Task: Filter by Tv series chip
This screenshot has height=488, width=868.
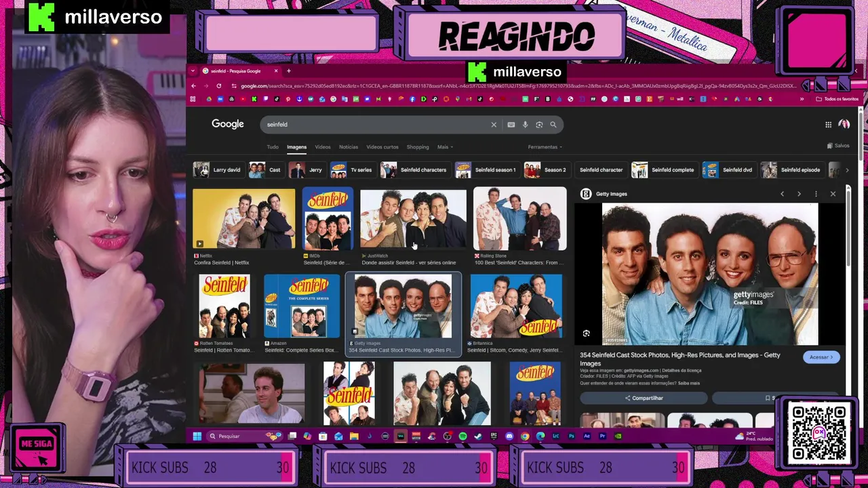Action: pyautogui.click(x=352, y=170)
